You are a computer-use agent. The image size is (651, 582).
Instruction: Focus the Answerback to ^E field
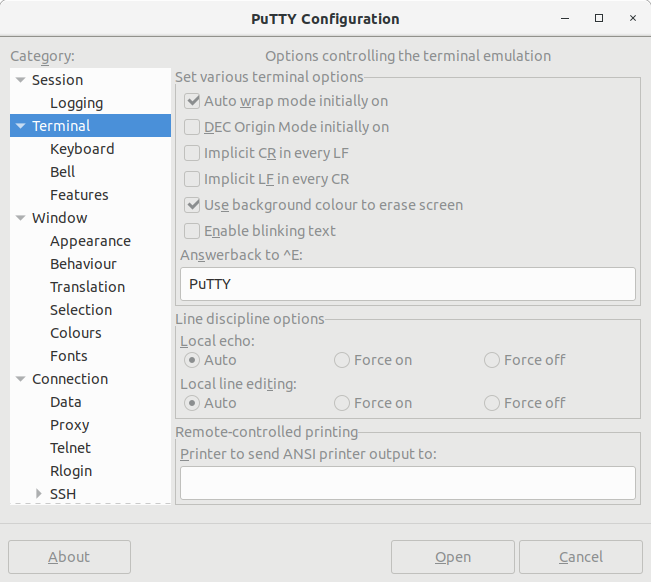click(408, 284)
